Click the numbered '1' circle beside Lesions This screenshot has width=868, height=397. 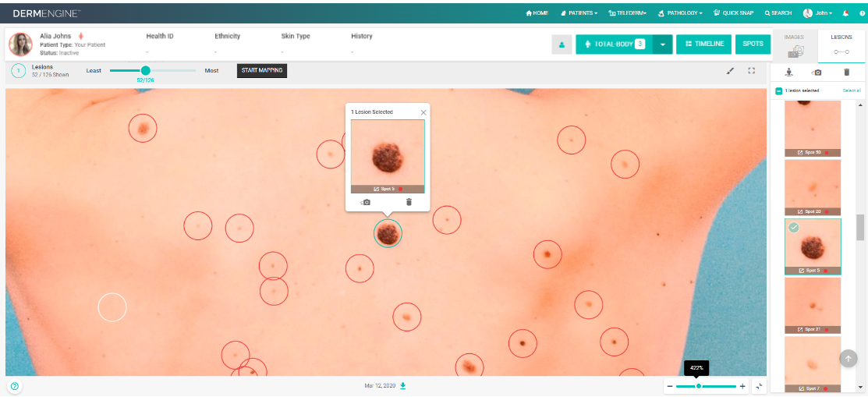[x=18, y=70]
